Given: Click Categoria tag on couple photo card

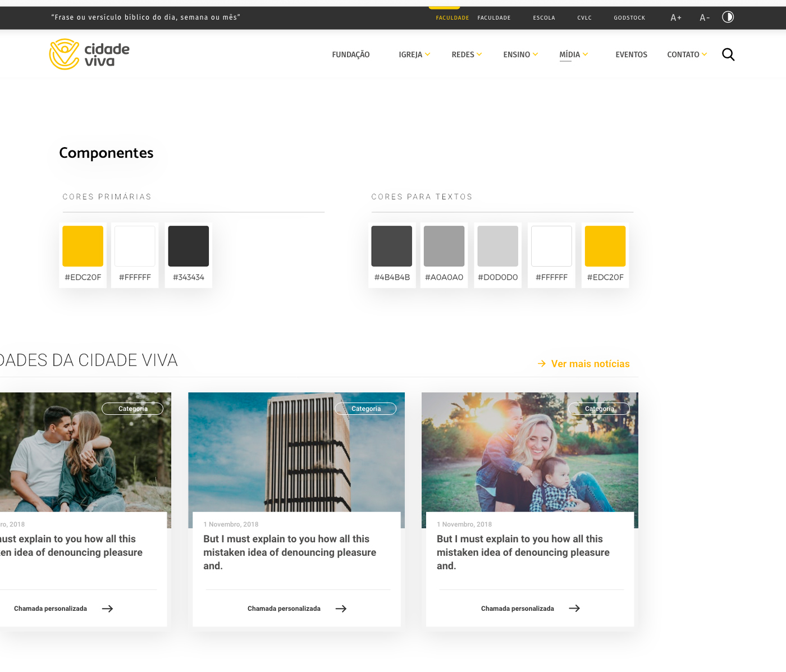Looking at the screenshot, I should pyautogui.click(x=132, y=409).
